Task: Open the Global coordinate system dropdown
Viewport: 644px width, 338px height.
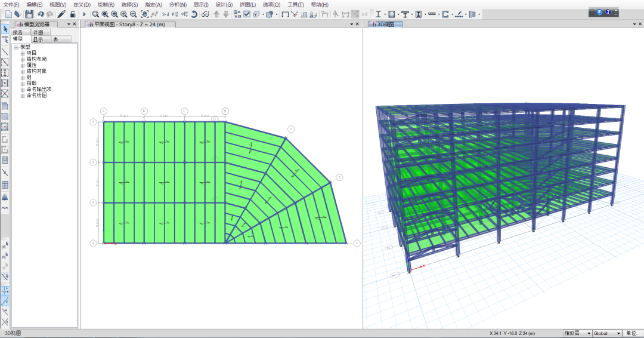Action: point(606,333)
